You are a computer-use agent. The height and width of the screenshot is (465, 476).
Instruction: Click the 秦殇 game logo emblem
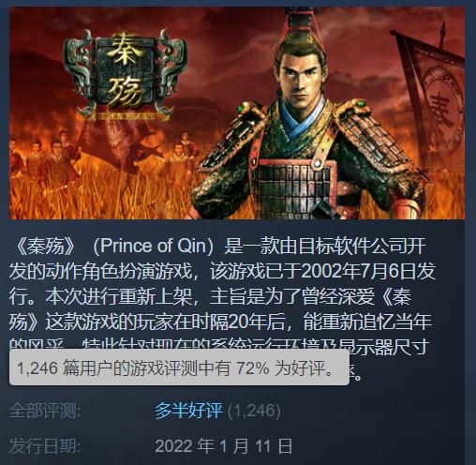[x=125, y=74]
